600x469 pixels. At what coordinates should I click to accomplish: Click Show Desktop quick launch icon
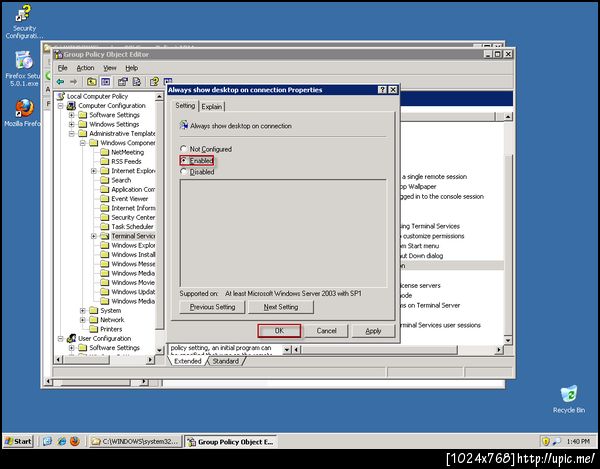47,441
